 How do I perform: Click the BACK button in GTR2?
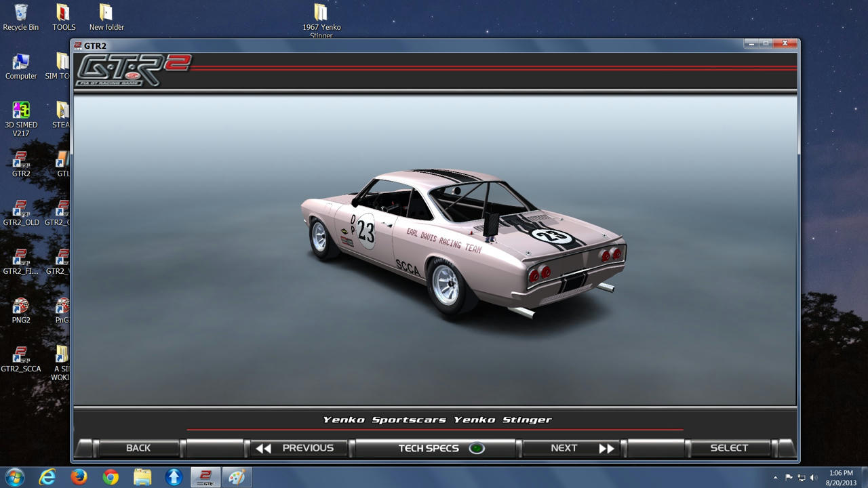pos(138,448)
